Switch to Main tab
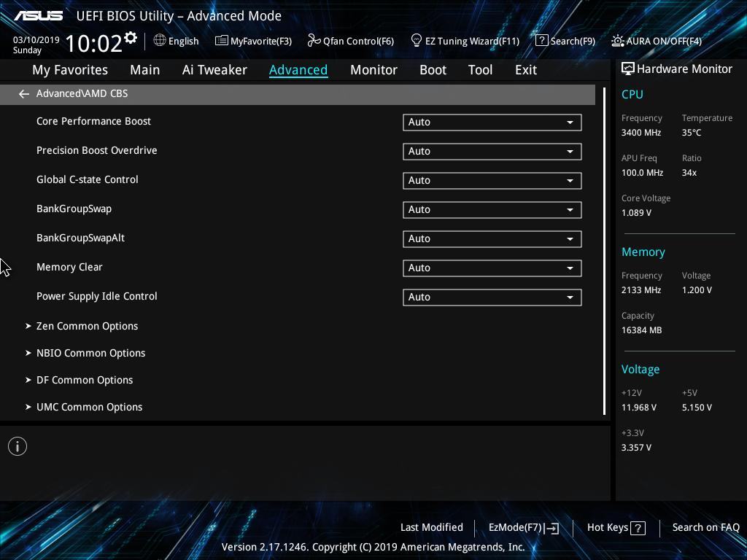This screenshot has height=560, width=747. click(145, 70)
